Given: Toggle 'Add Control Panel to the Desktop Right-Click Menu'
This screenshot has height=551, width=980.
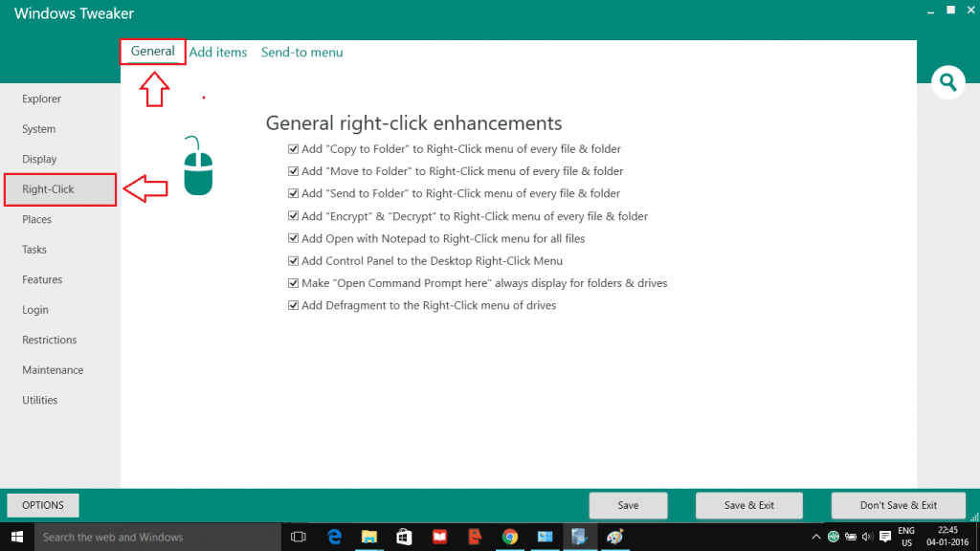Looking at the screenshot, I should pyautogui.click(x=293, y=260).
